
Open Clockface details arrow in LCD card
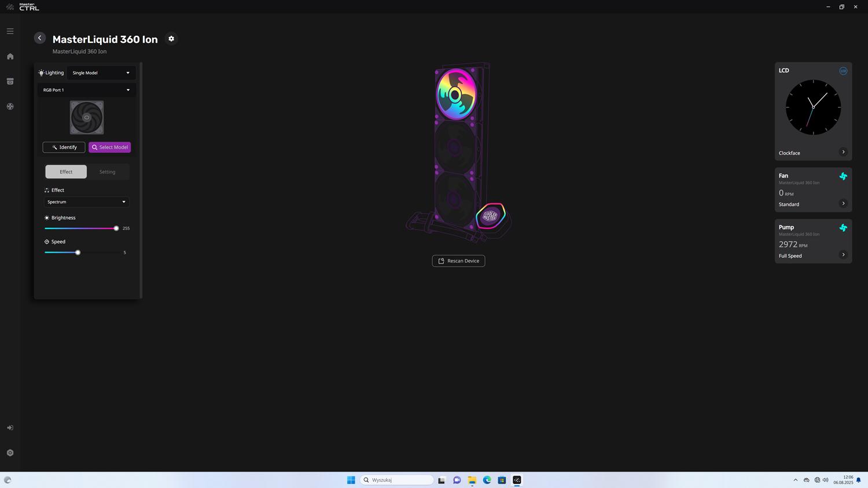[843, 152]
